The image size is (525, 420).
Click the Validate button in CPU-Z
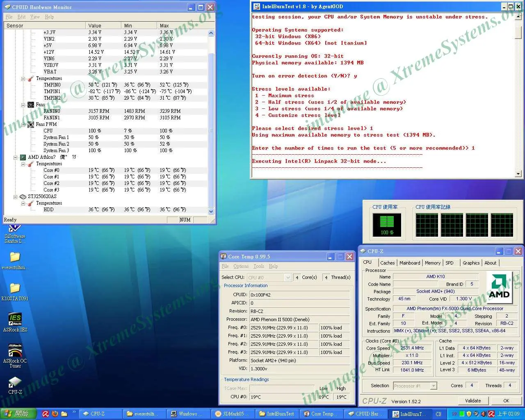(472, 401)
